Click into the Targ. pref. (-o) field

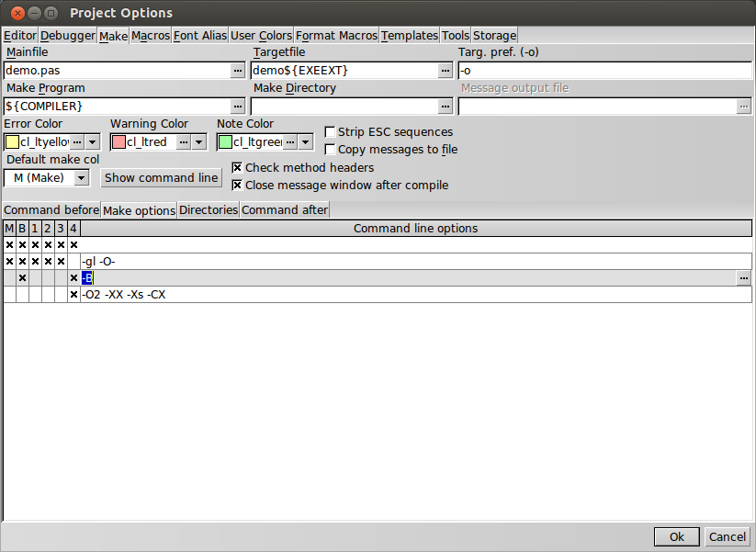[604, 70]
